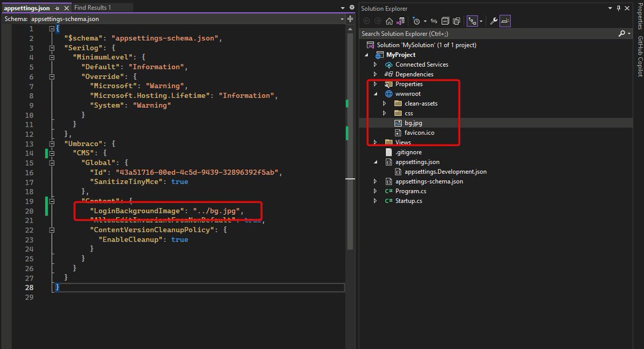Click the settings gear on the editor tab bar
Image resolution: width=644 pixels, height=349 pixels.
pyautogui.click(x=352, y=7)
